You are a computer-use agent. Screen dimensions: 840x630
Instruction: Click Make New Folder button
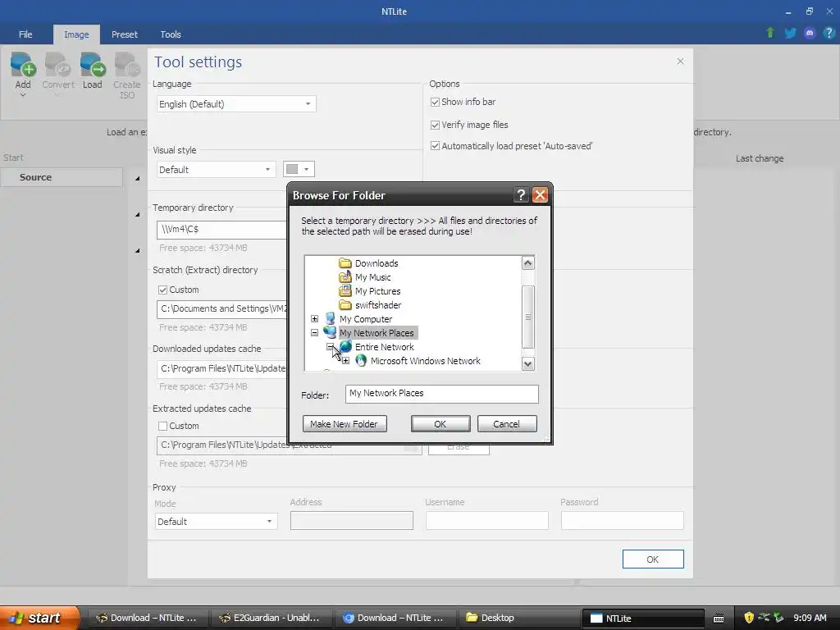point(345,424)
